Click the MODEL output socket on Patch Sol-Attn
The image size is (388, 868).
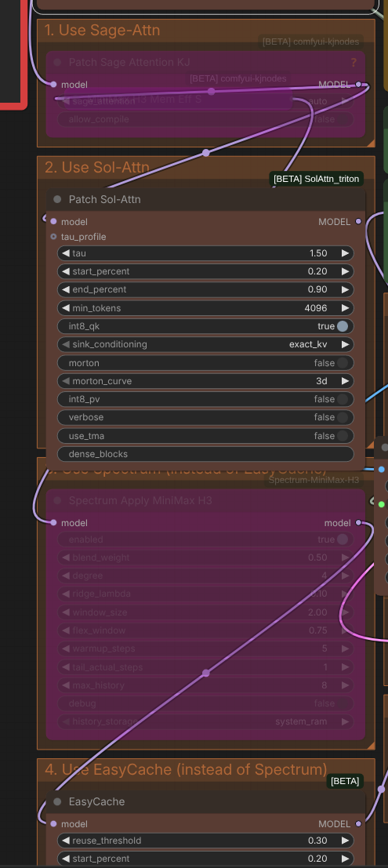point(359,221)
